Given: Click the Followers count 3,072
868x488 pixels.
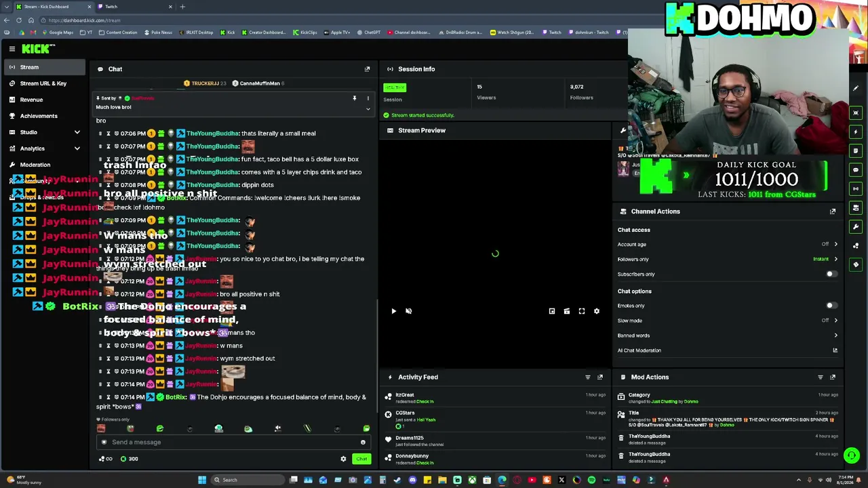Looking at the screenshot, I should [577, 87].
